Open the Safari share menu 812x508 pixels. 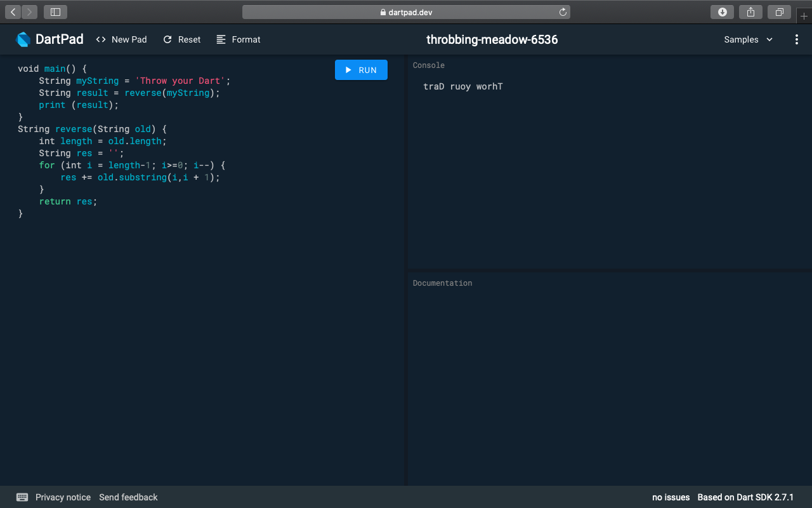coord(751,11)
